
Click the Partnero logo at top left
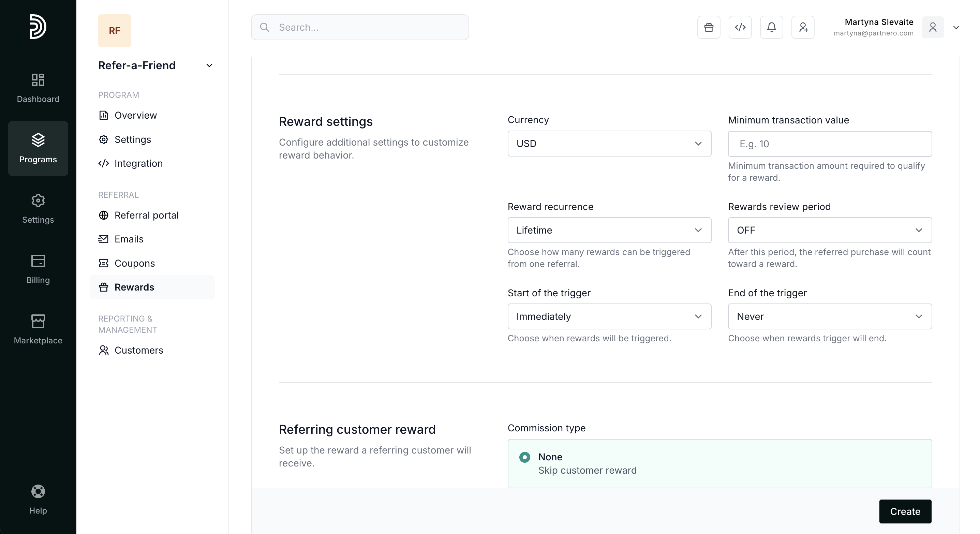(x=38, y=27)
